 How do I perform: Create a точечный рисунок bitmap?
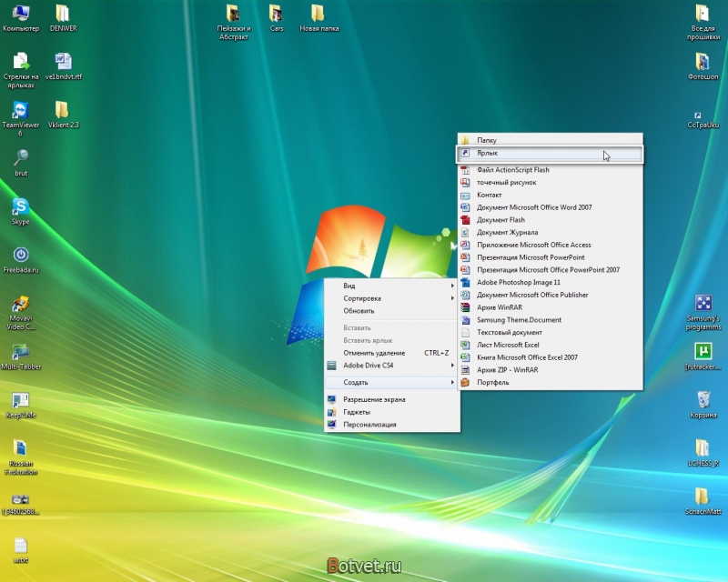tap(551, 183)
